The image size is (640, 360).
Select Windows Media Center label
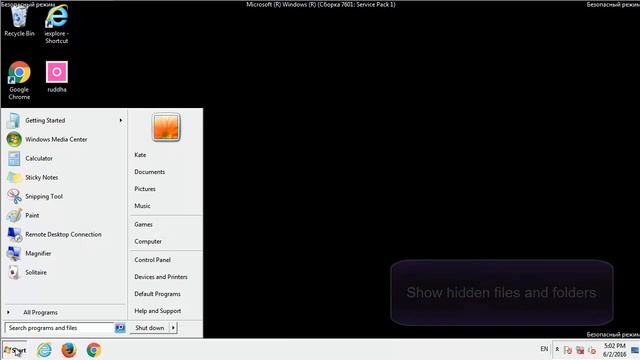tap(56, 140)
